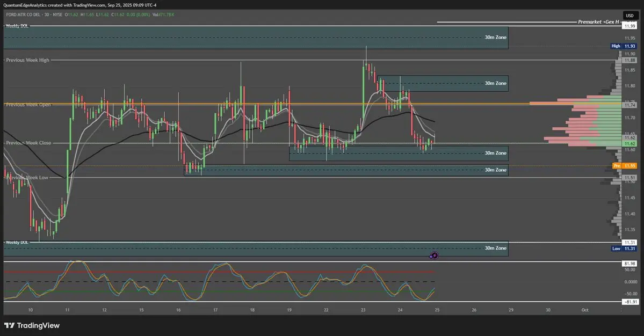Screen dimensions: 644x336
Task: Click the orange Pre 11.55 premarket label
Action: (624, 166)
